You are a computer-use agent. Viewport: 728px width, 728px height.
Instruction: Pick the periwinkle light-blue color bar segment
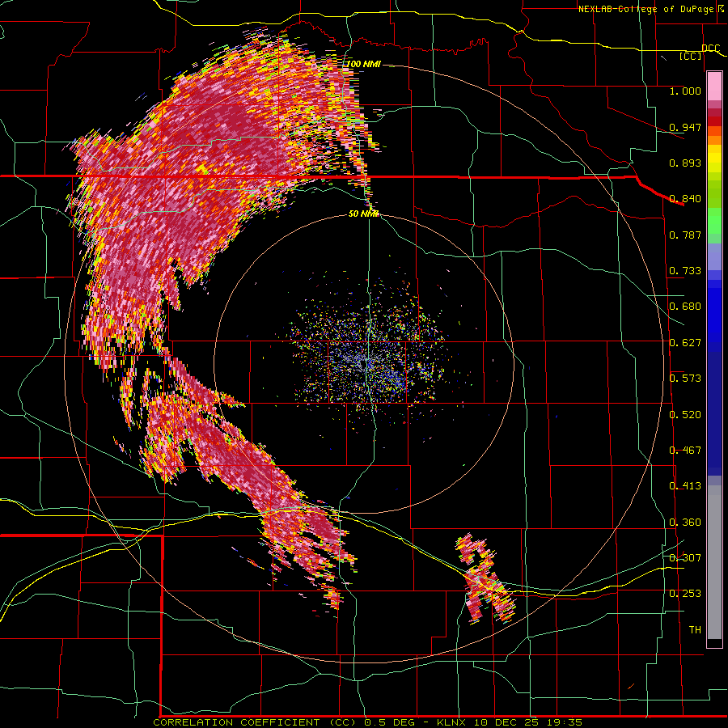tap(714, 256)
